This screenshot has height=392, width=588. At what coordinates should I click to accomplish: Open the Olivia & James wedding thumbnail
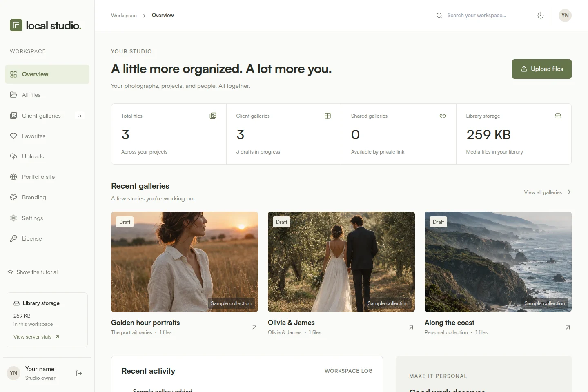pyautogui.click(x=341, y=262)
